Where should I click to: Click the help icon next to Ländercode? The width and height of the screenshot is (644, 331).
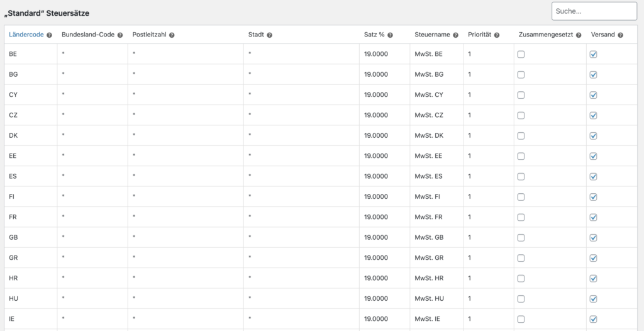tap(49, 35)
